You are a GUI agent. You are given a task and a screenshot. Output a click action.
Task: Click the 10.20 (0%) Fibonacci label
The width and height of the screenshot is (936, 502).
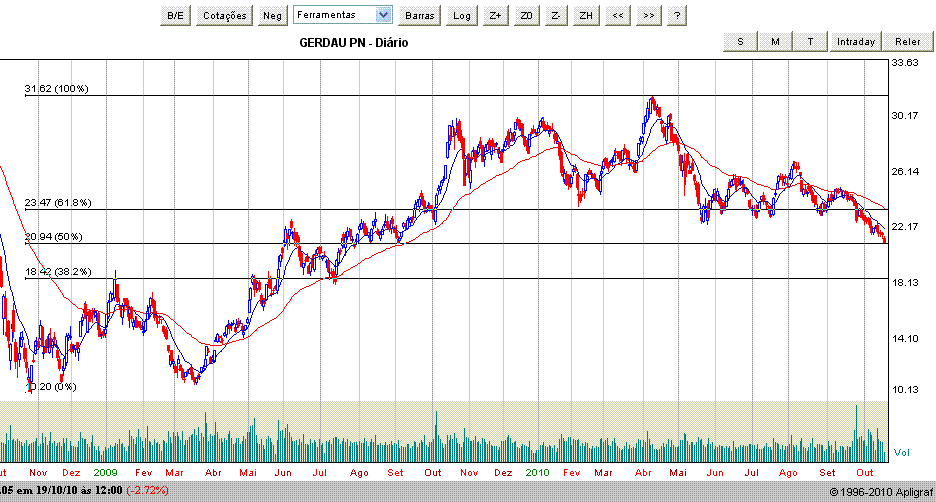(x=53, y=387)
